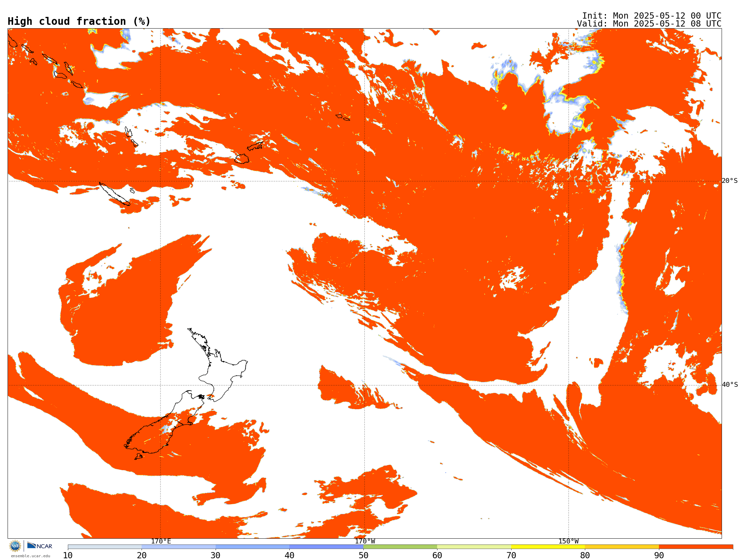This screenshot has height=560, width=744.
Task: Click the 20–30 light blue colorbar segment
Action: [178, 547]
